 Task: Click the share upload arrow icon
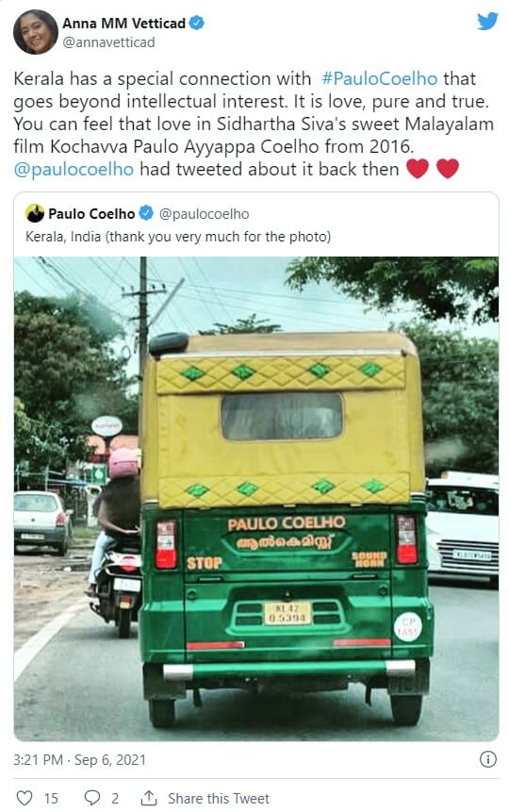pos(149,798)
